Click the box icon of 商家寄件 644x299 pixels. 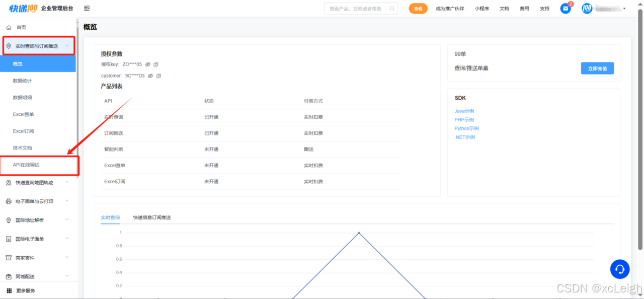[9, 258]
